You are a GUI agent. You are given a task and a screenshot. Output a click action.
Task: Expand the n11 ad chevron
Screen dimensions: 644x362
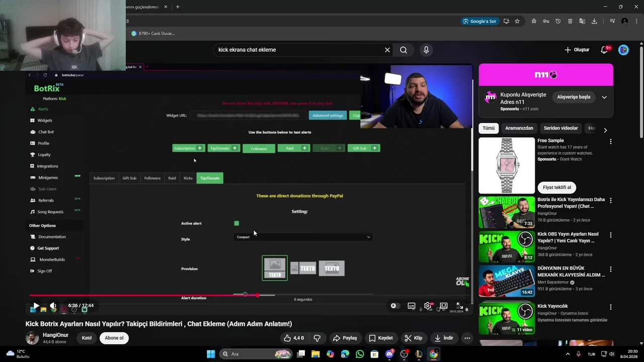pos(604,97)
